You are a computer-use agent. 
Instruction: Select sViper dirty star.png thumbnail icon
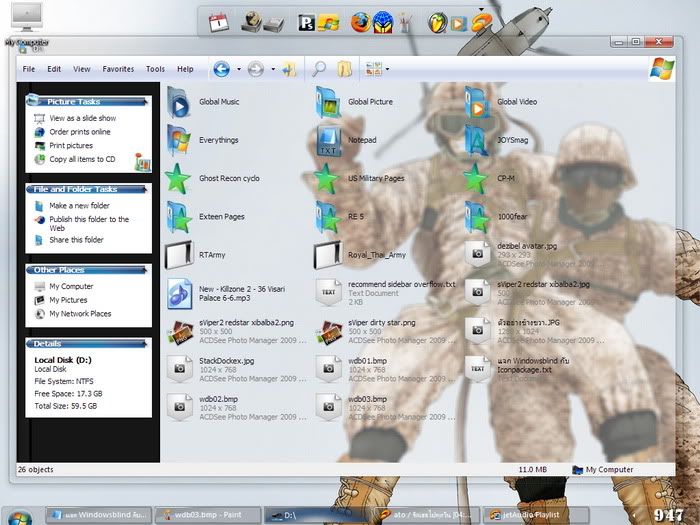pos(329,332)
